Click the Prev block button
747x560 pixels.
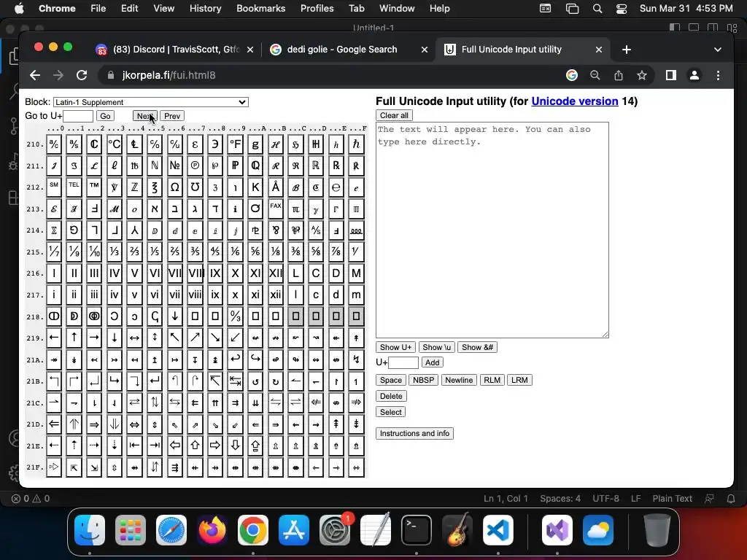click(172, 116)
